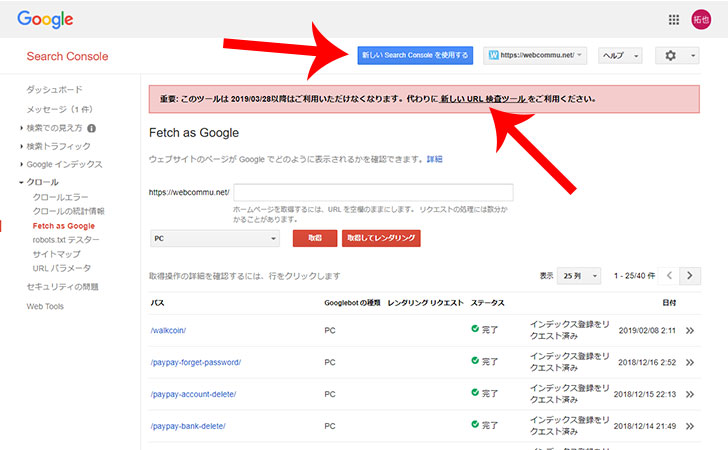Click the green check status of /walkcoin/

click(x=475, y=329)
